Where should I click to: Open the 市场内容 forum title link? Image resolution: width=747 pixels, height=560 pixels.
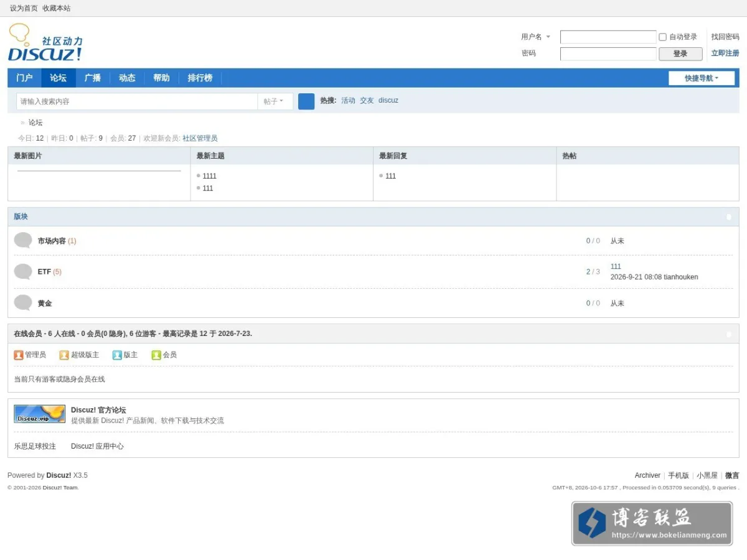tap(52, 241)
